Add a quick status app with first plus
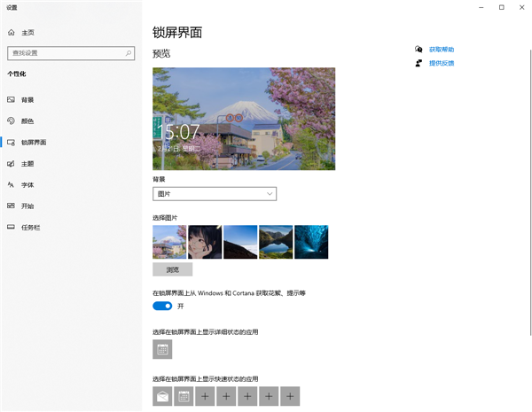This screenshot has height=412, width=532. (205, 396)
